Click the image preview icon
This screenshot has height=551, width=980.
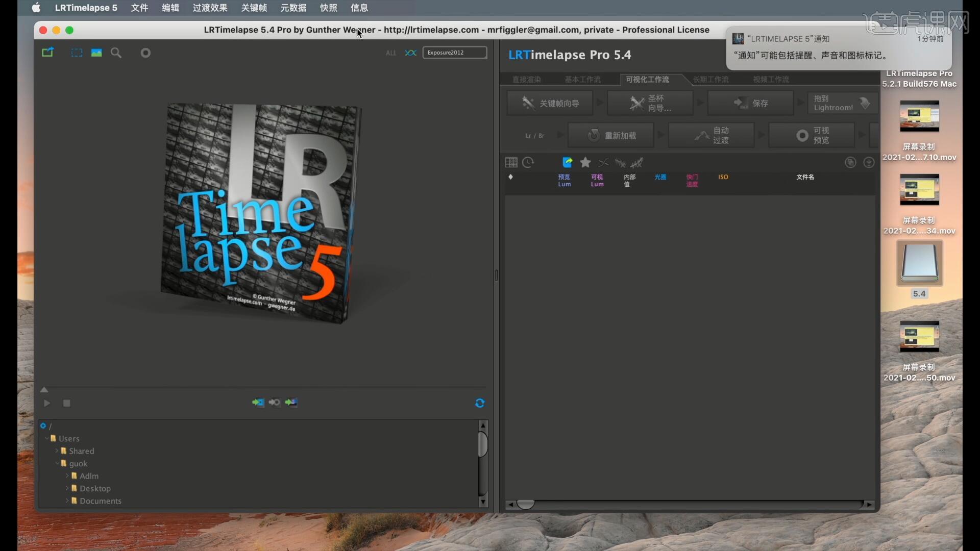[x=96, y=53]
